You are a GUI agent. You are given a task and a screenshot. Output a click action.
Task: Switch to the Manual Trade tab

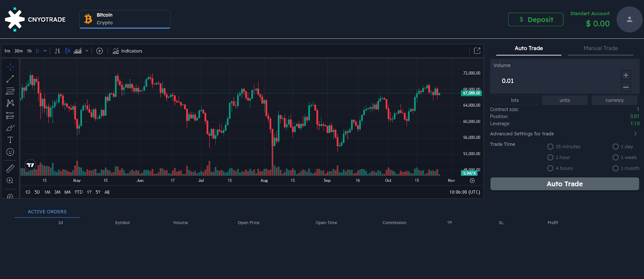601,48
